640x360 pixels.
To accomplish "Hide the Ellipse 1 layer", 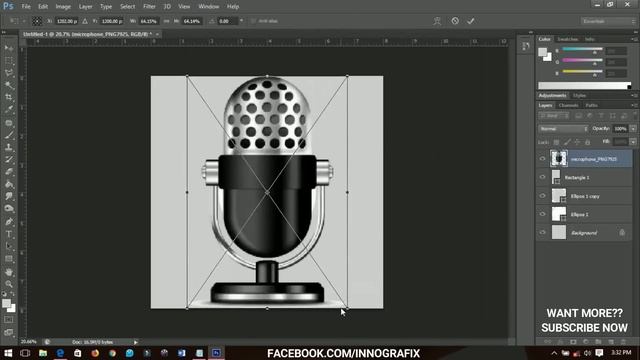I will coord(542,214).
